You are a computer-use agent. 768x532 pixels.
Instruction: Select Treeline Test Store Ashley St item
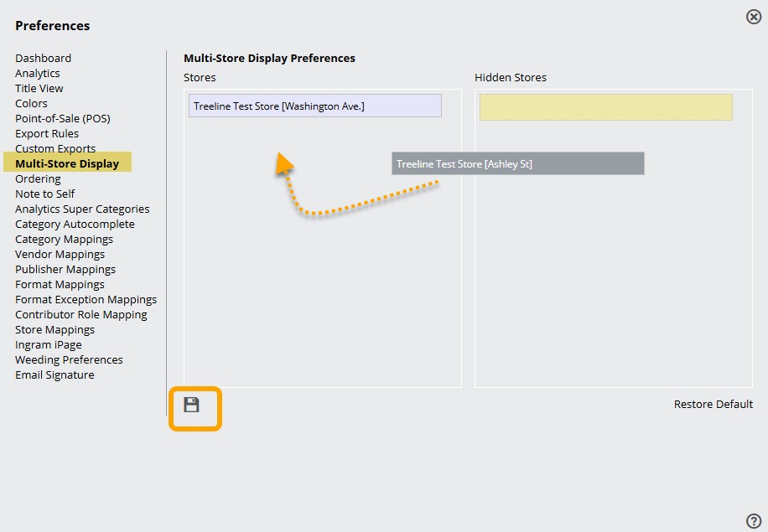coord(517,163)
